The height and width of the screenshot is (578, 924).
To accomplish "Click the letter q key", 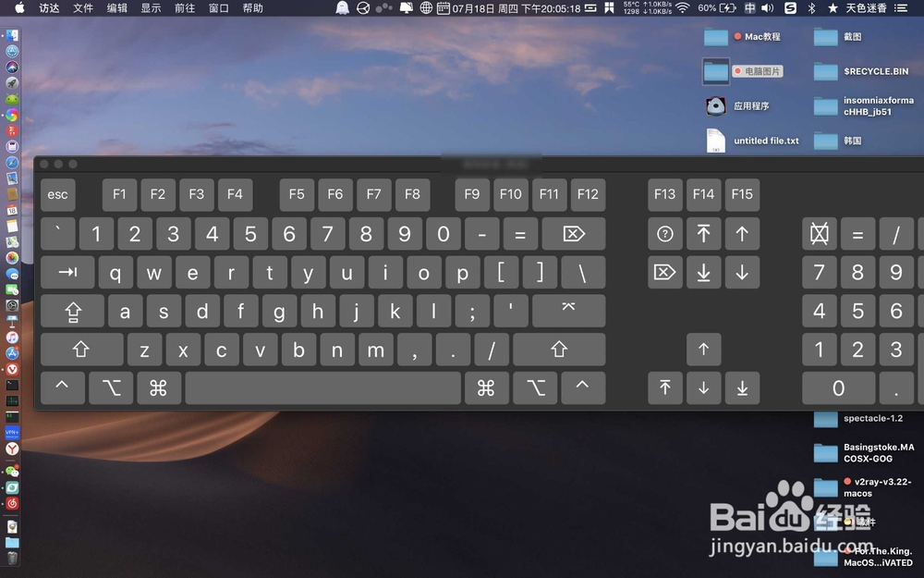I will pyautogui.click(x=115, y=273).
